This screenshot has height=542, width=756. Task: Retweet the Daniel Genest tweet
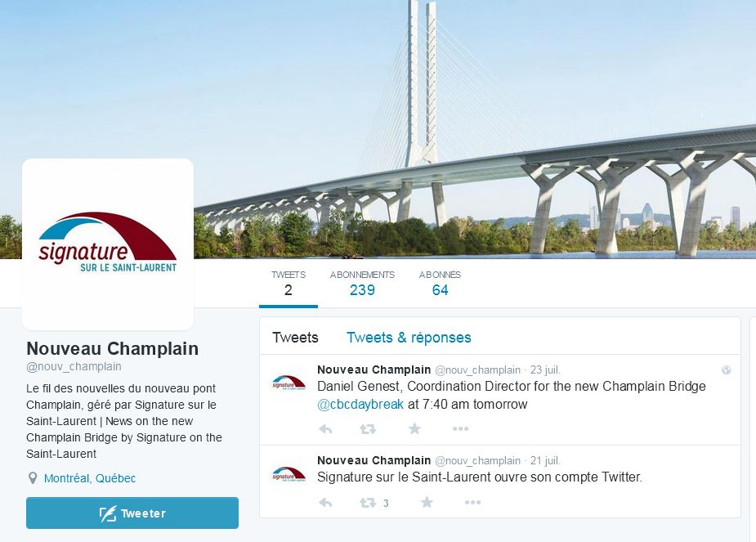click(x=368, y=428)
